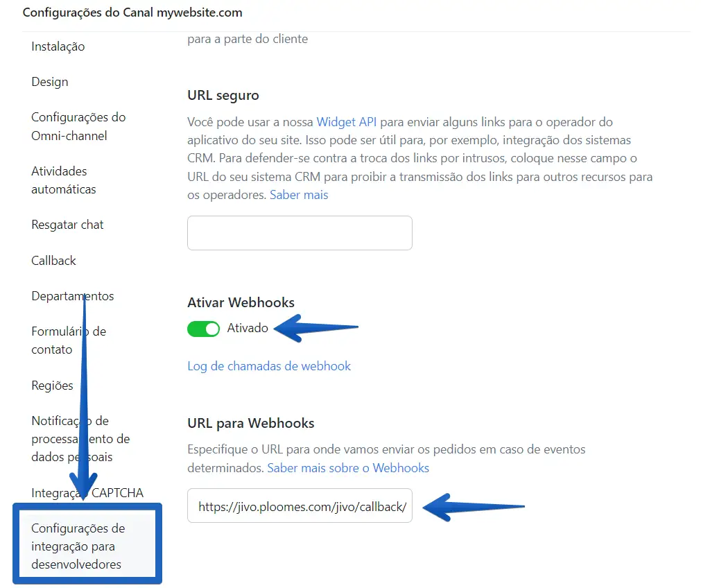Image resolution: width=701 pixels, height=588 pixels.
Task: Open Configurações de integração para desenvolvedores
Action: (78, 546)
